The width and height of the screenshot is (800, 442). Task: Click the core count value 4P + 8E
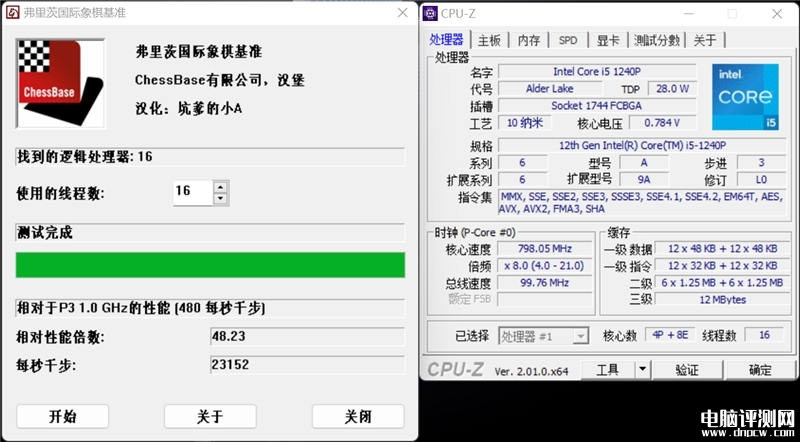coord(670,335)
